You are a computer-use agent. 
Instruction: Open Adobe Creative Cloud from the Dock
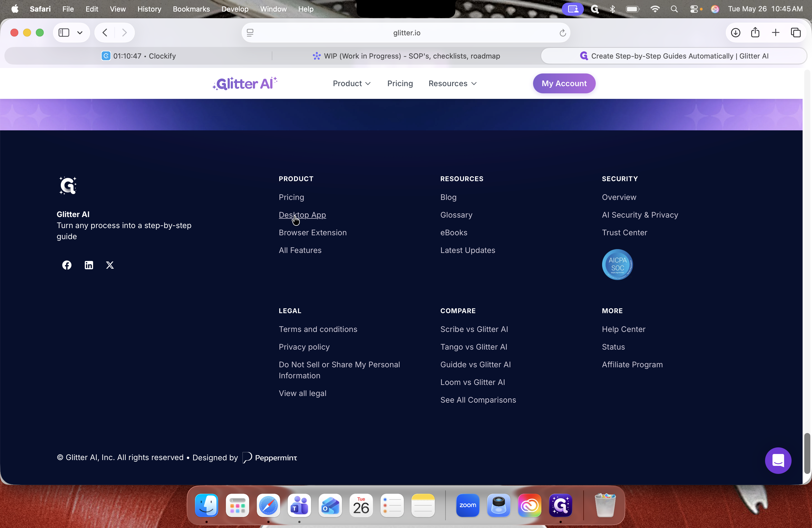(x=529, y=505)
